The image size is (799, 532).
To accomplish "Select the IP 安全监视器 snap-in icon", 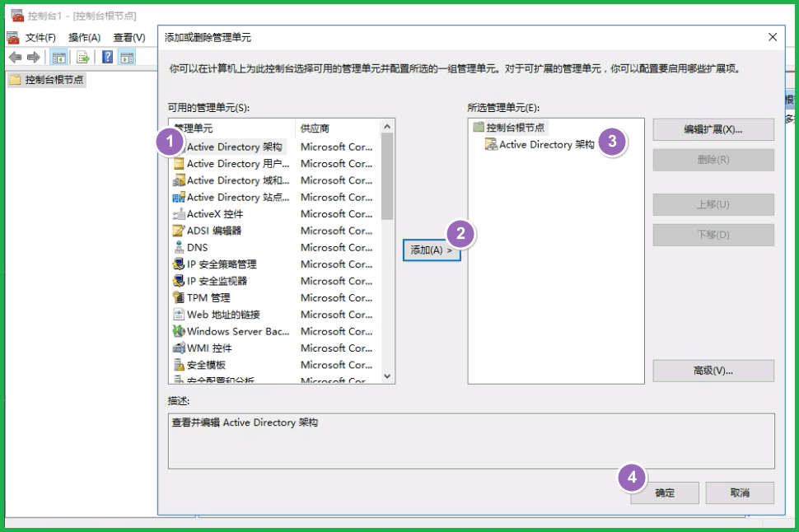I will click(179, 281).
